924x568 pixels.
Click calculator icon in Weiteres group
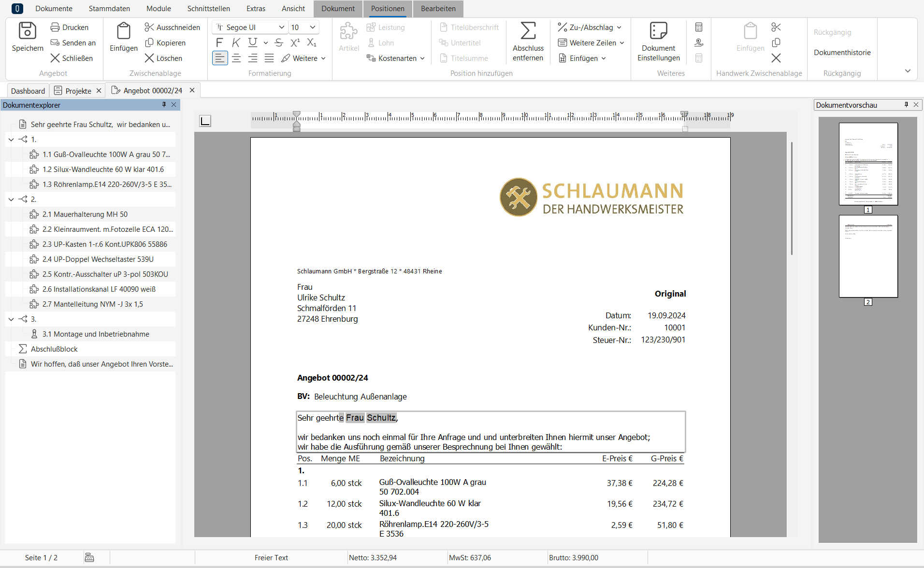pos(699,28)
